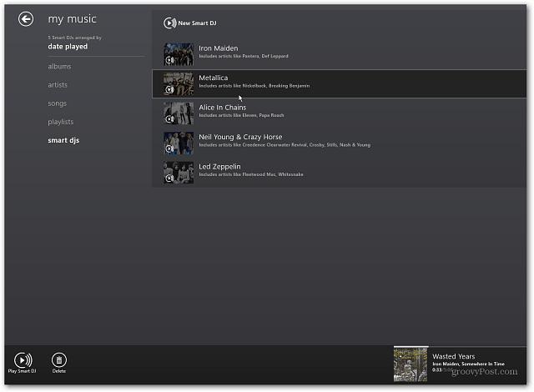Click 'Includes artists like Fleetwood Mac, Whitesnake'
Screen dimensions: 534x392
(x=251, y=174)
